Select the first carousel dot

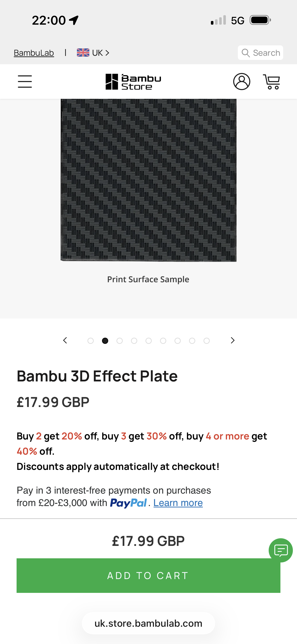click(x=90, y=341)
